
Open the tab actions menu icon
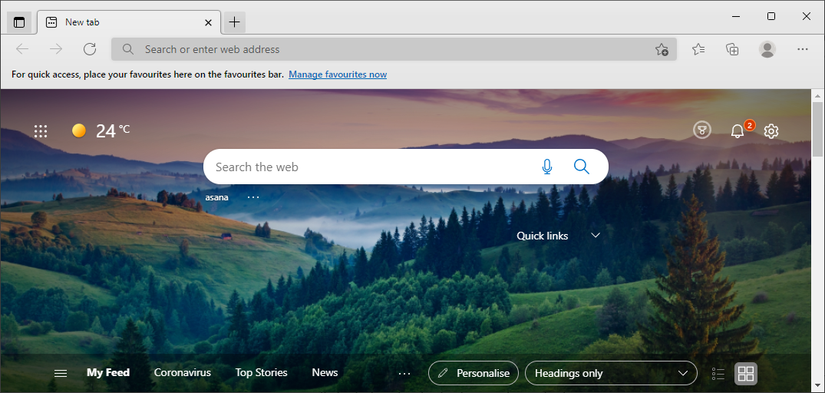19,22
